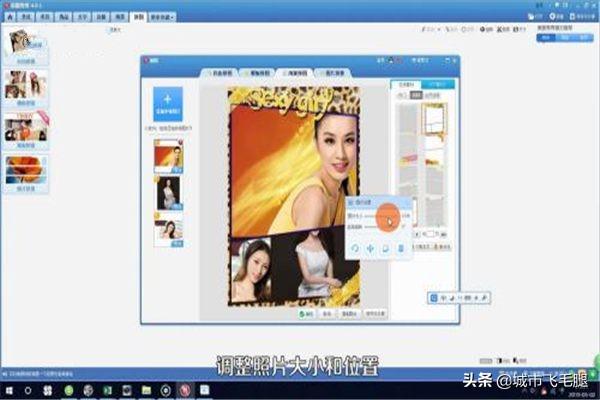
Task: Select first photo thumbnail in left list
Action: tap(167, 154)
